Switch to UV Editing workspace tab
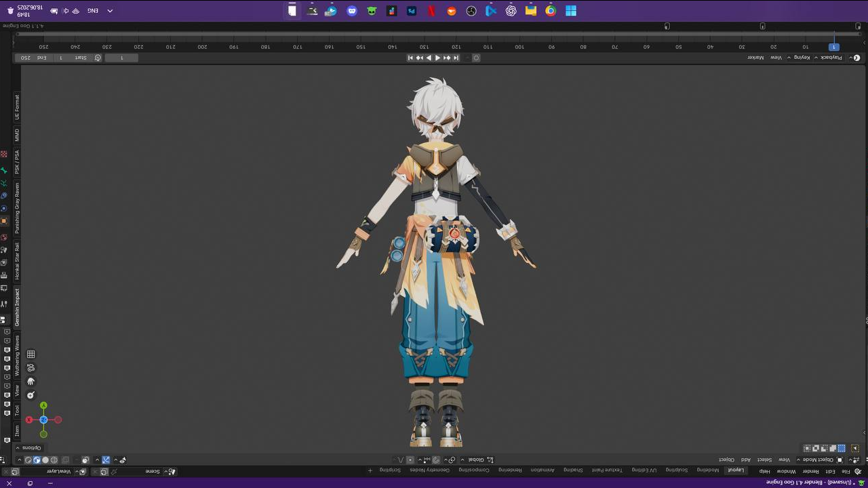 pos(644,470)
